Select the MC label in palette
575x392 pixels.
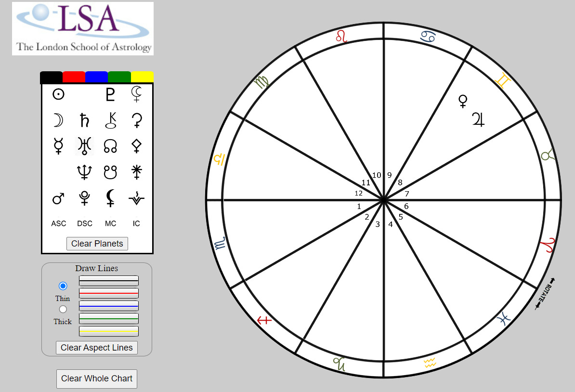(110, 223)
